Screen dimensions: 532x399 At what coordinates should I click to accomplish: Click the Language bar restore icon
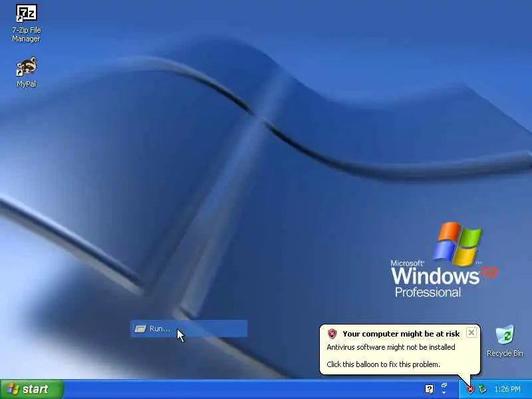444,386
